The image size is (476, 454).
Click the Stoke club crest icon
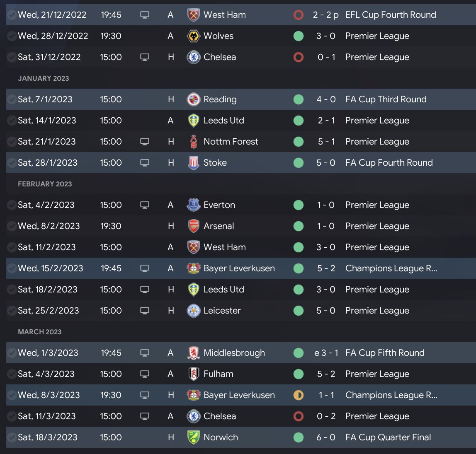(x=193, y=163)
